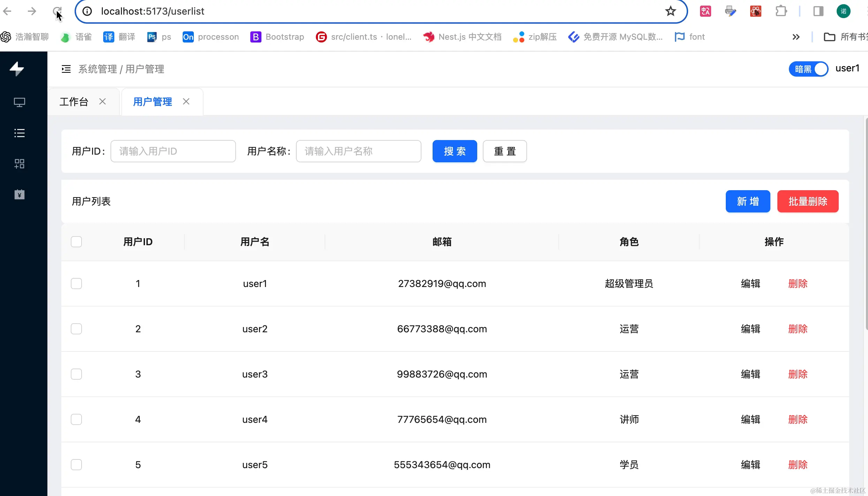Expand the hidden bookmarks chevron
Viewport: 868px width, 496px height.
point(796,37)
